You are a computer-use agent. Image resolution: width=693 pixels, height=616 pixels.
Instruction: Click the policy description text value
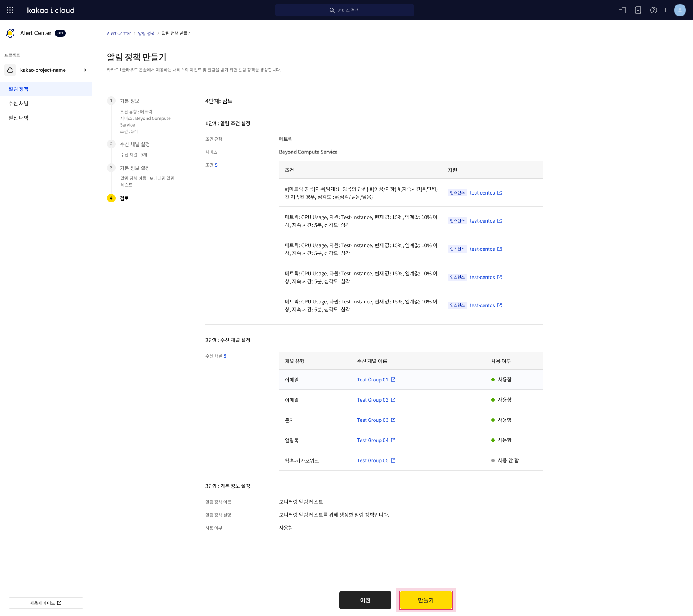click(x=334, y=515)
